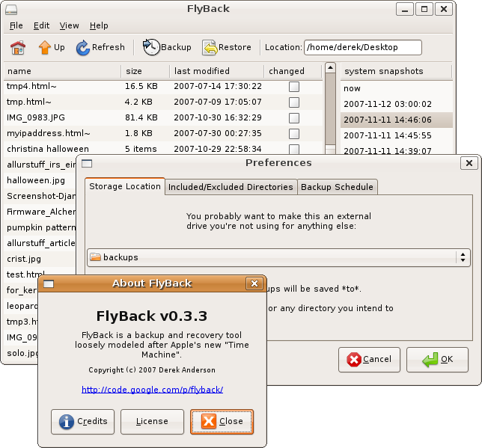This screenshot has height=448, width=482.
Task: Select file halloween.jpg
Action: [40, 180]
